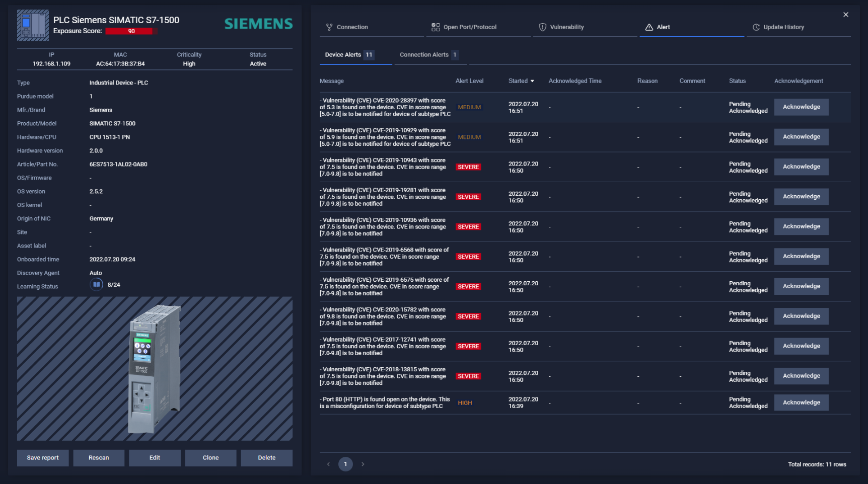Click the Status column header
This screenshot has height=484, width=868.
click(737, 81)
